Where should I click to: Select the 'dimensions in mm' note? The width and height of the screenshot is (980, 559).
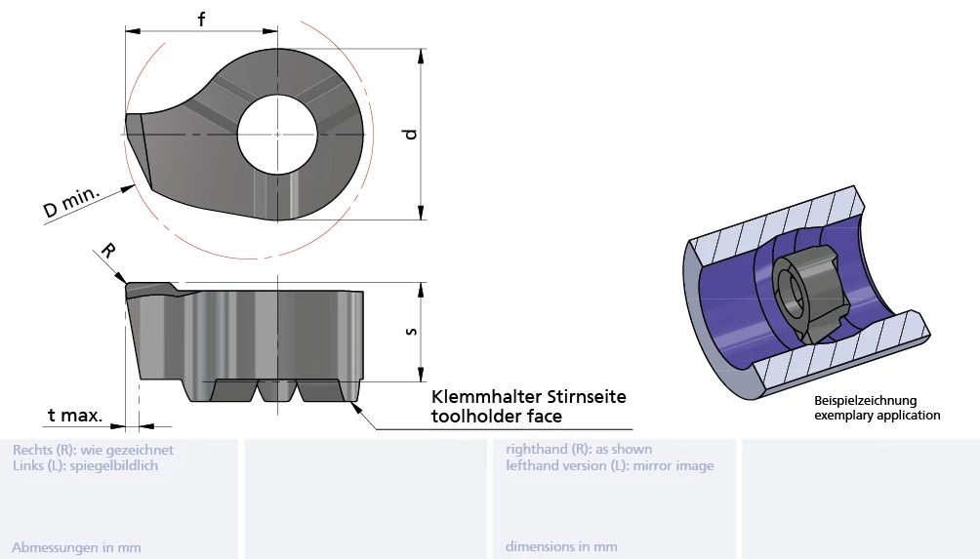point(561,547)
